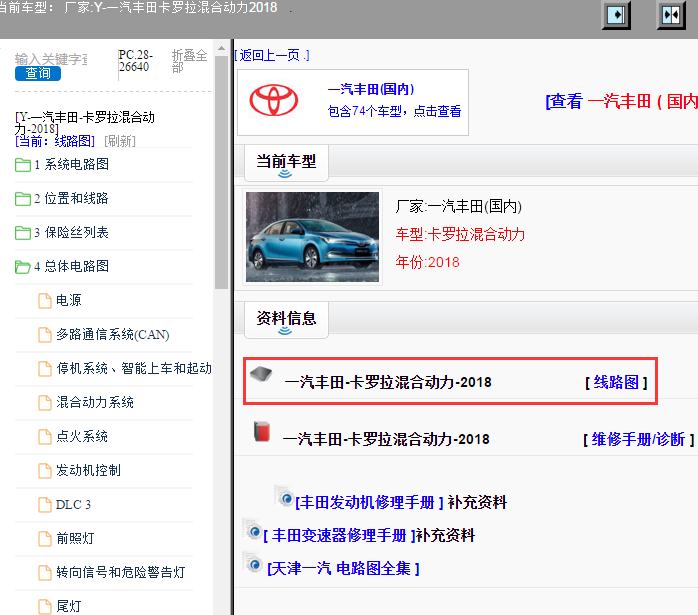Click the PC.28-26640 text

tap(136, 61)
